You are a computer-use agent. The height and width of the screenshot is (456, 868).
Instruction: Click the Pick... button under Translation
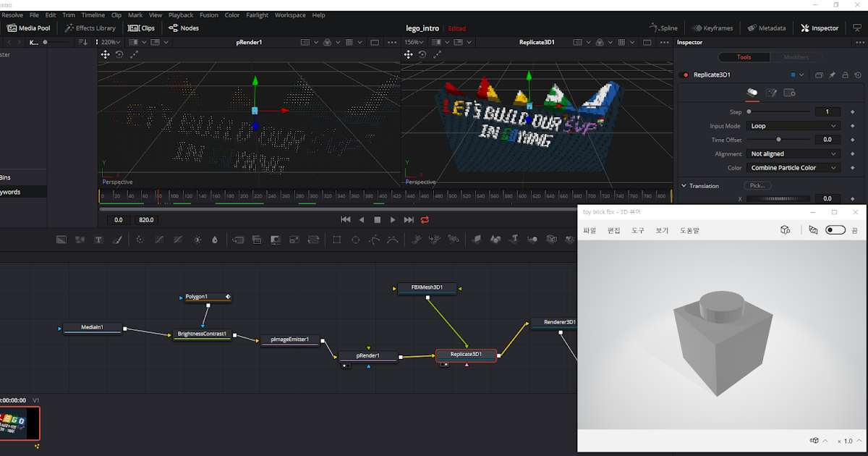(757, 185)
